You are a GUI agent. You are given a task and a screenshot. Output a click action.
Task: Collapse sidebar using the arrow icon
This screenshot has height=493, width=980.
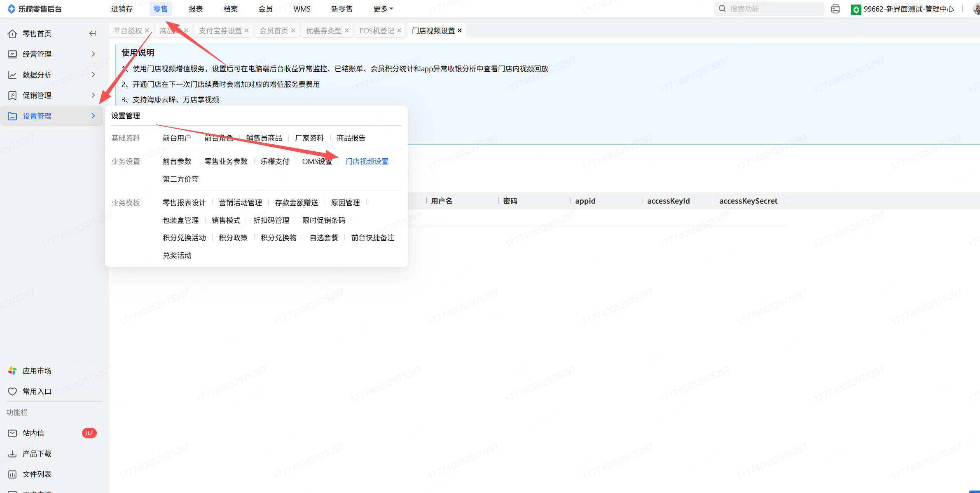[x=93, y=33]
